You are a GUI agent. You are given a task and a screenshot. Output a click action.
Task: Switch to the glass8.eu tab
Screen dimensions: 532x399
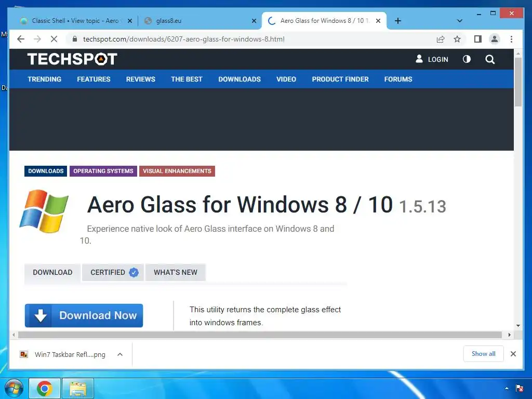[x=199, y=21]
